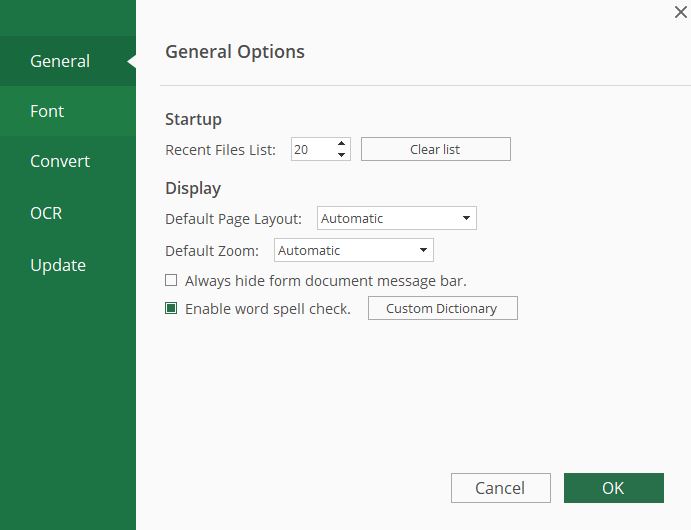Increase Recent Files List with up arrow
691x530 pixels.
click(342, 144)
